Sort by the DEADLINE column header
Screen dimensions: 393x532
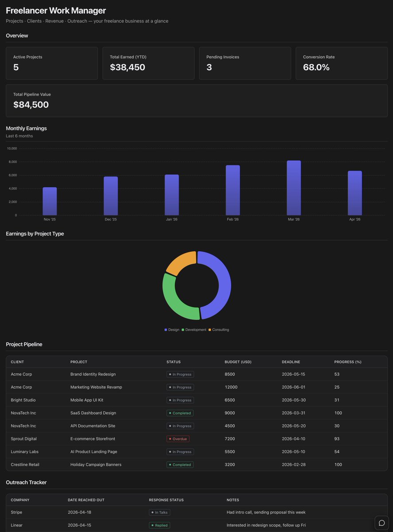[291, 362]
